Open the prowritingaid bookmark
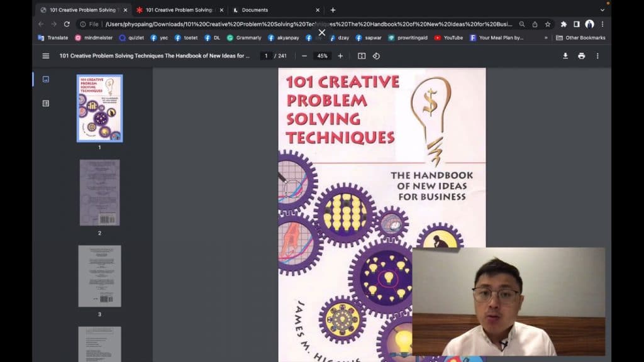The width and height of the screenshot is (644, 362). [408, 38]
